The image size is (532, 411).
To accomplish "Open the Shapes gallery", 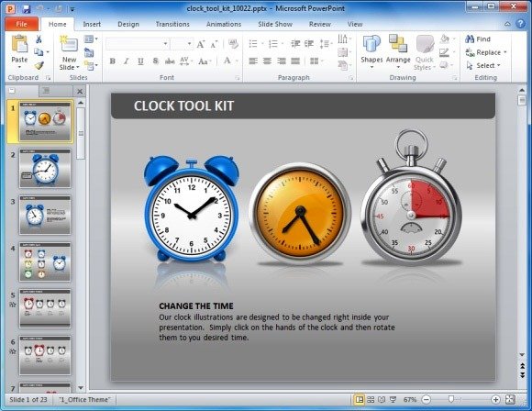I will [x=371, y=50].
